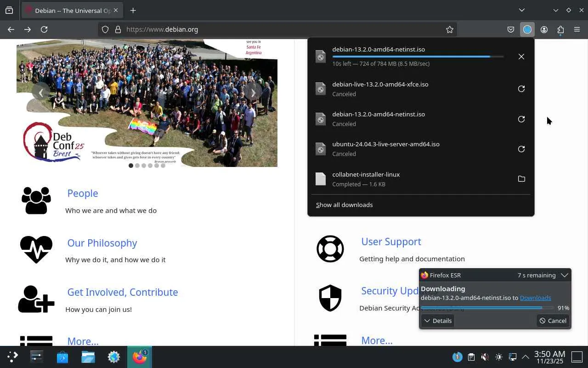Screen dimensions: 588x368
Task: Open the clipboard tray icon
Action: click(x=471, y=357)
